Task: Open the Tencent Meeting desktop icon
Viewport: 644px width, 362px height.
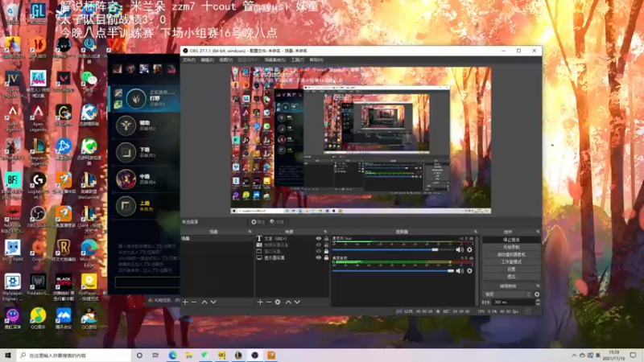Action: click(64, 318)
